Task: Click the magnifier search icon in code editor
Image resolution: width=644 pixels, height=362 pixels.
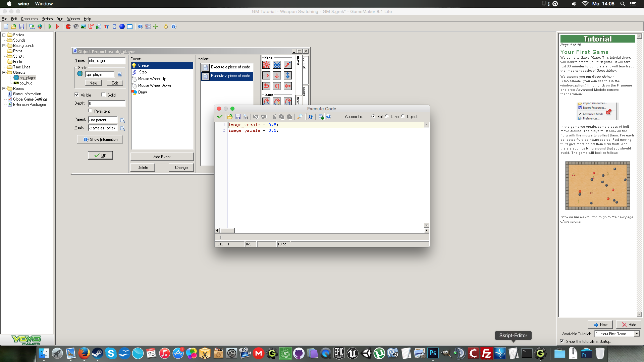Action: (300, 117)
